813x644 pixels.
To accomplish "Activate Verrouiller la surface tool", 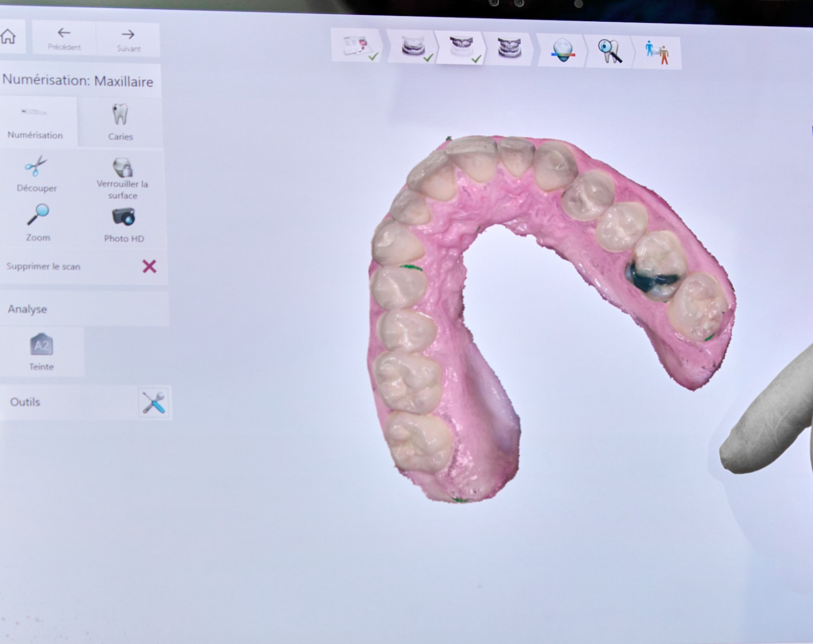I will [122, 178].
